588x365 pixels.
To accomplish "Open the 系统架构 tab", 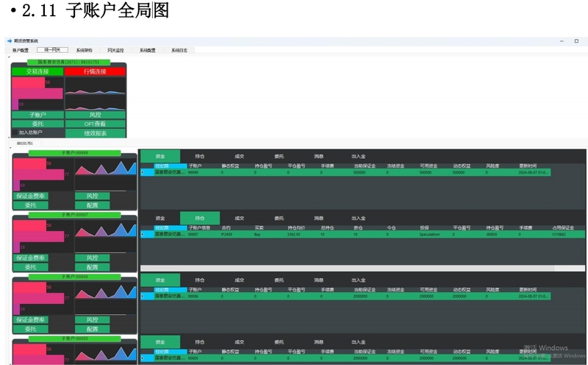I will click(x=84, y=50).
